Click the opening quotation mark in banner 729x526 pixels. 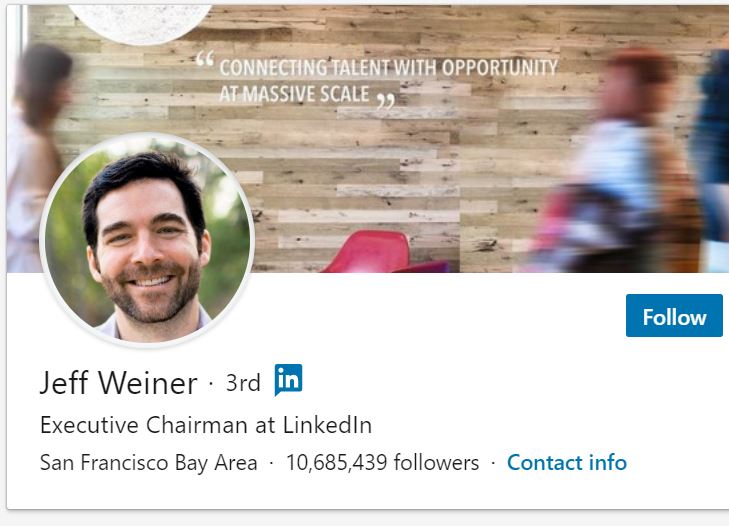[x=205, y=61]
